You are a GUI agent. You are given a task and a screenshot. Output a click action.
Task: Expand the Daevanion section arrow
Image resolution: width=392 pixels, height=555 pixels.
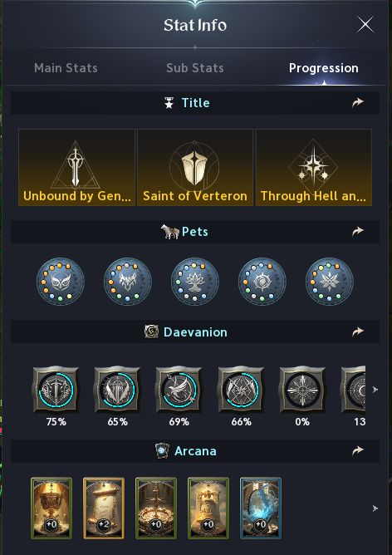pos(358,332)
